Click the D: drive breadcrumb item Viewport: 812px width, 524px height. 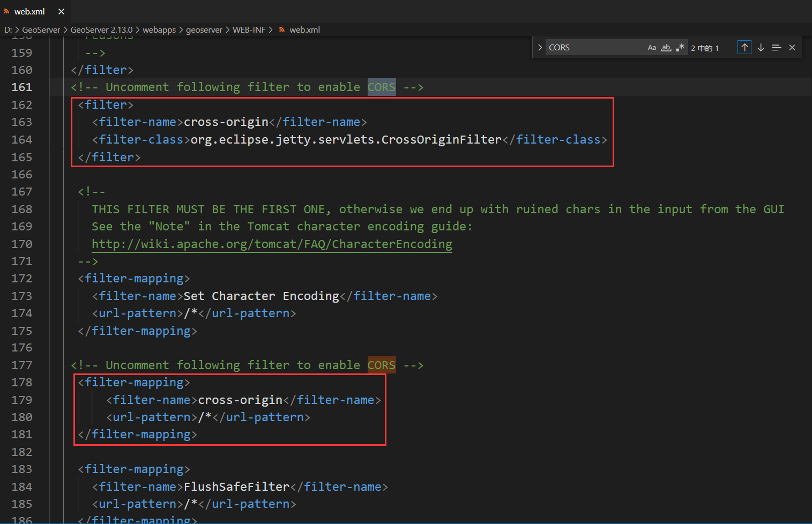click(8, 29)
